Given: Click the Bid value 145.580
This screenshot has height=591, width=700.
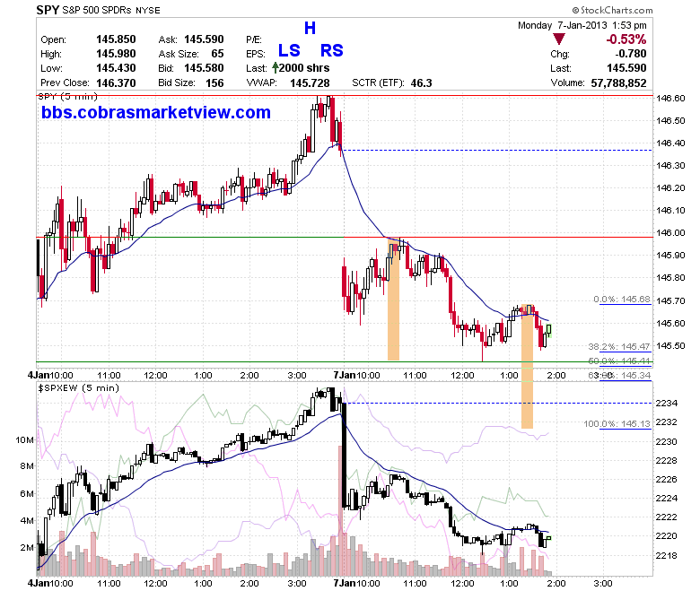Looking at the screenshot, I should pyautogui.click(x=204, y=68).
